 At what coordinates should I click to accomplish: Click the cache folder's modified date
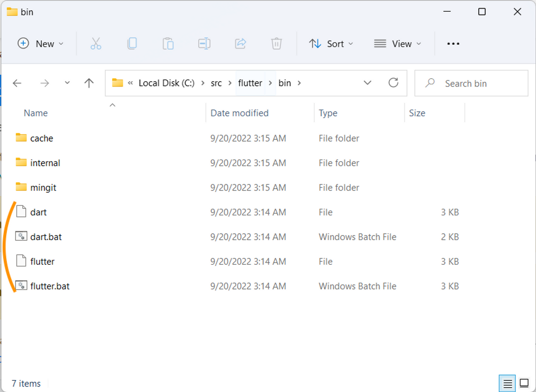pos(248,138)
